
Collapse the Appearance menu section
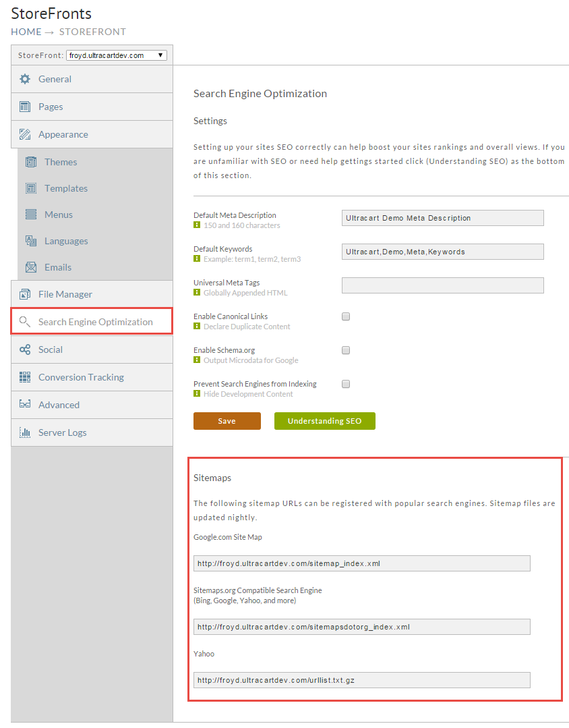click(92, 135)
